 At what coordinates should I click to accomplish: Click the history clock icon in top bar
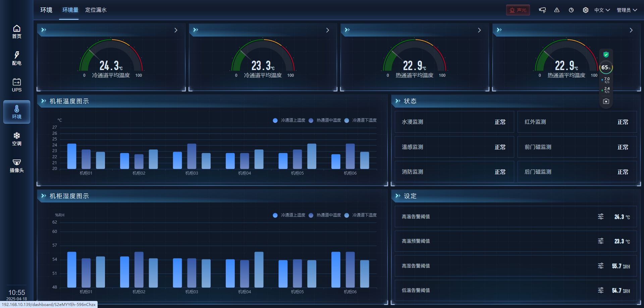click(x=571, y=10)
